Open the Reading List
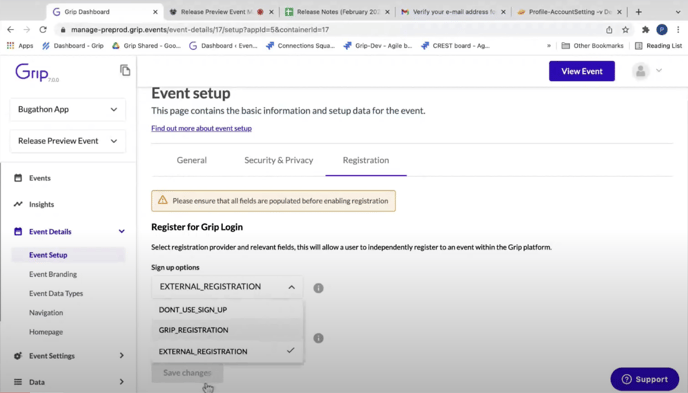 point(659,46)
